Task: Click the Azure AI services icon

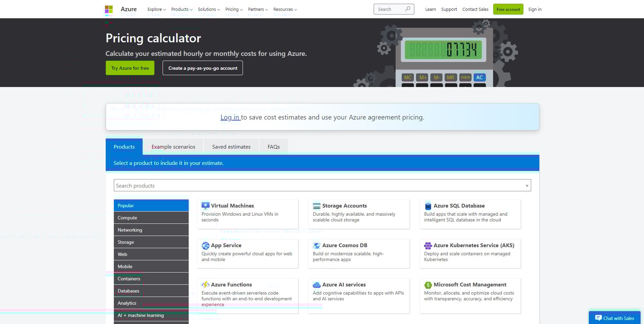Action: point(317,285)
